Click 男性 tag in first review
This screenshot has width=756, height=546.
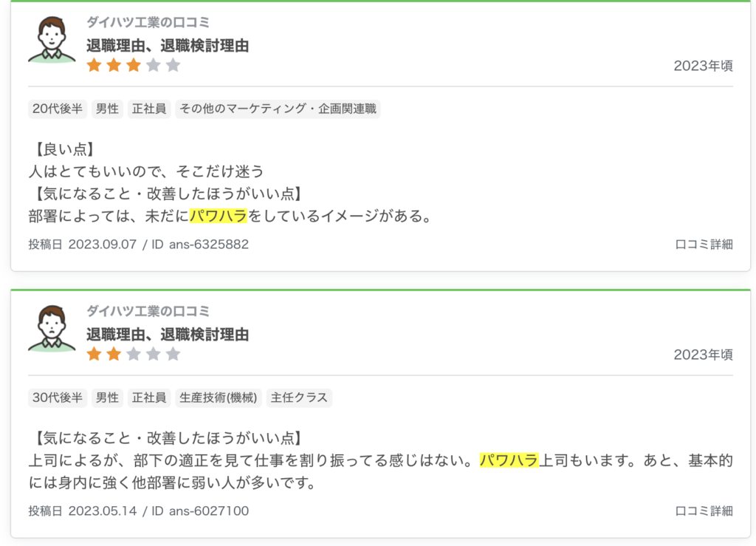107,109
